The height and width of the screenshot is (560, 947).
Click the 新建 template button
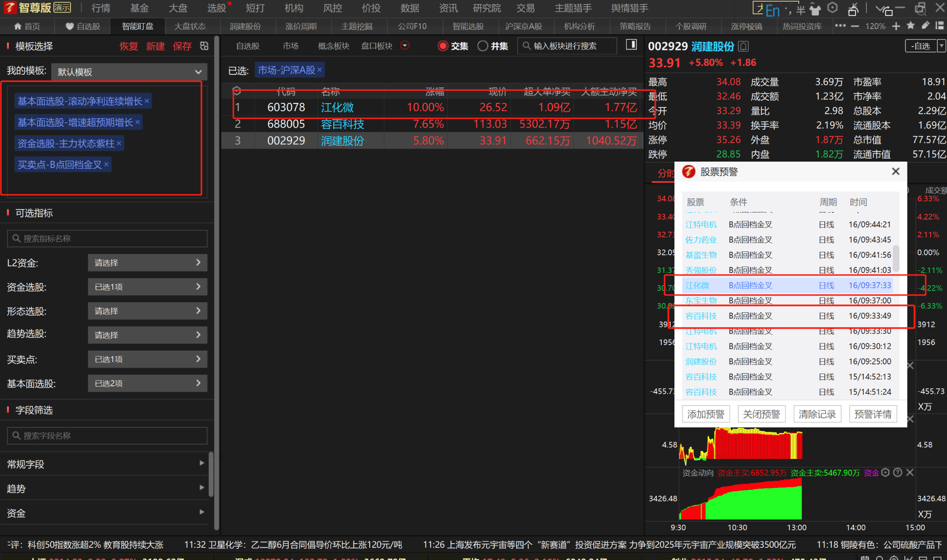tap(155, 46)
